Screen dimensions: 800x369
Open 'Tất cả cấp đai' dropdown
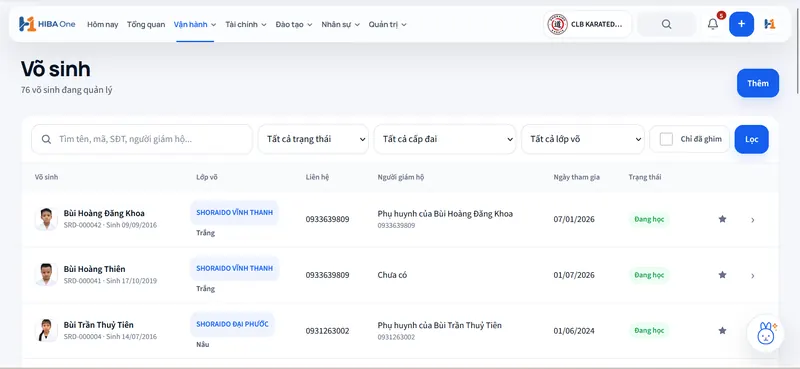(x=445, y=139)
